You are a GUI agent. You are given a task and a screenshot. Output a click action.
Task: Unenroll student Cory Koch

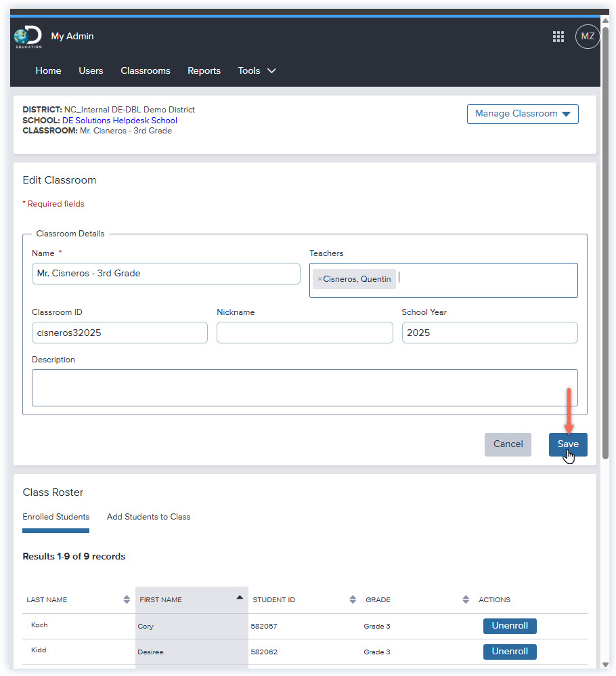pos(510,626)
